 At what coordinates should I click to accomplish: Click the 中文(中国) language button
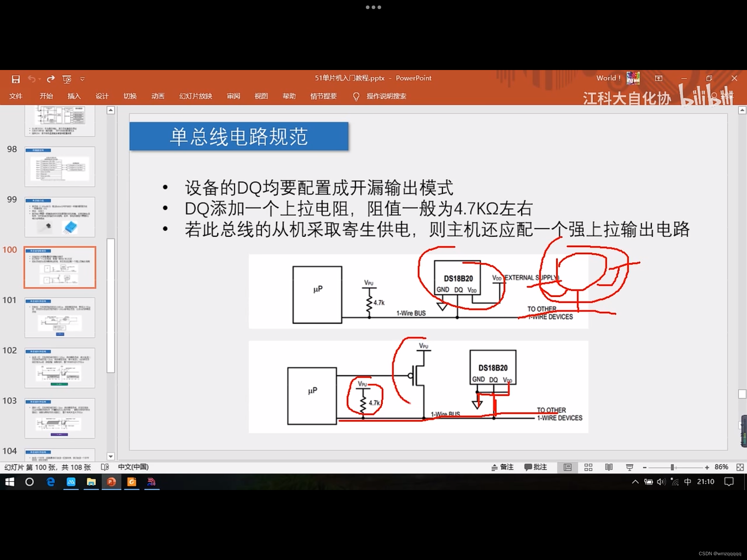pos(133,467)
